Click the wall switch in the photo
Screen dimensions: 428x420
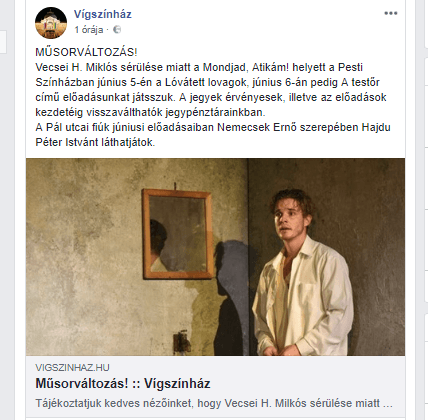click(x=181, y=341)
